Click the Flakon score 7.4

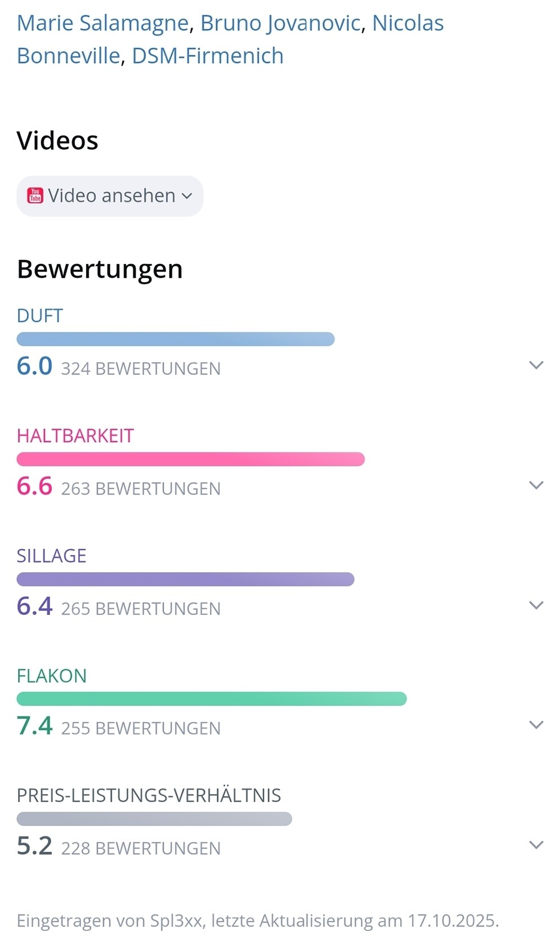pyautogui.click(x=34, y=726)
